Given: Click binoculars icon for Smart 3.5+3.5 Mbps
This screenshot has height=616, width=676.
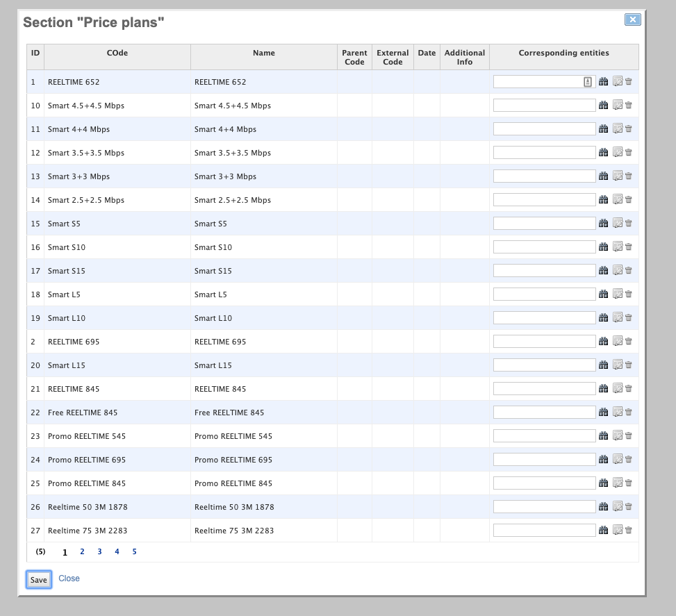Looking at the screenshot, I should coord(603,152).
